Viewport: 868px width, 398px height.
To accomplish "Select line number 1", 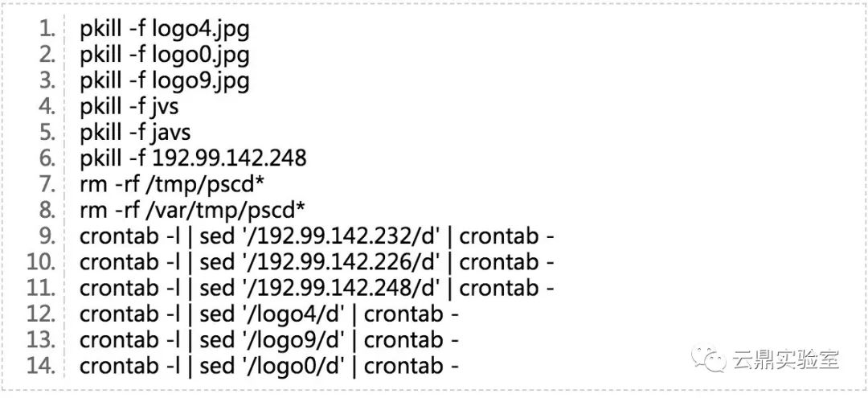I will pos(47,29).
